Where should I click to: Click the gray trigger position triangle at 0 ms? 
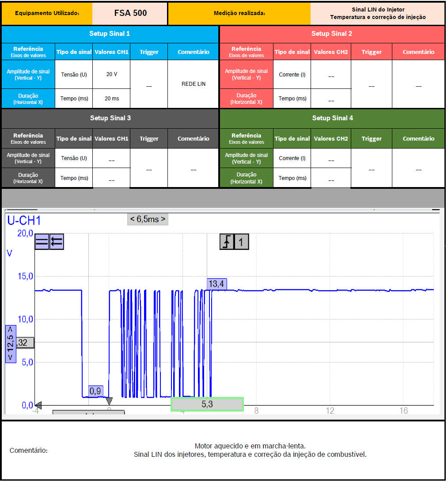[109, 401]
